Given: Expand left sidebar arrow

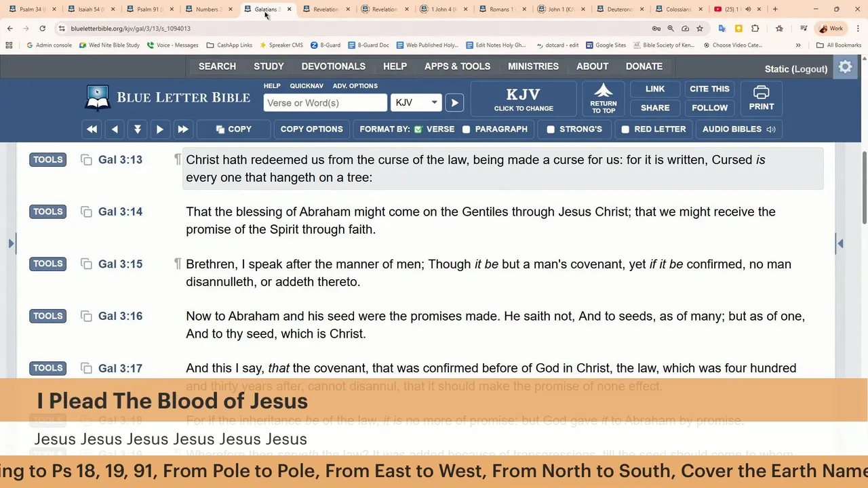Looking at the screenshot, I should [12, 243].
